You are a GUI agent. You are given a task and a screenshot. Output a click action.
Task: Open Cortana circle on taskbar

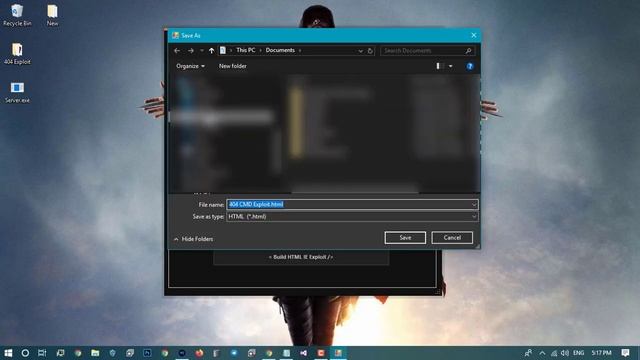coord(25,353)
